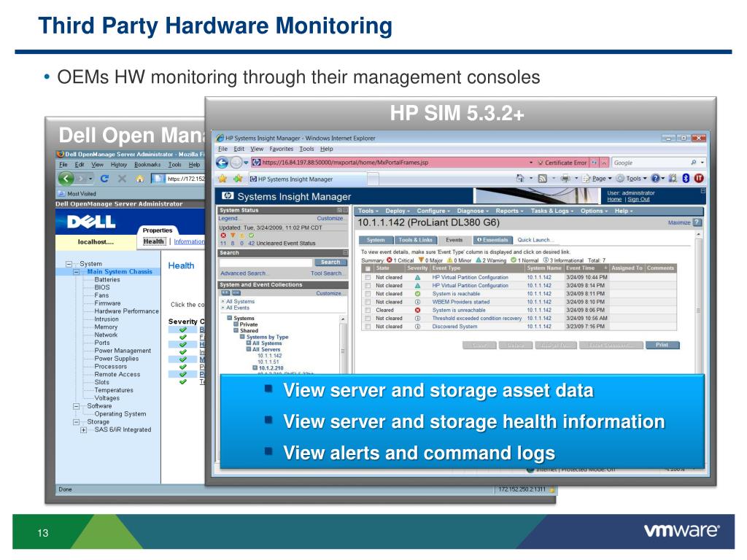The image size is (747, 560).
Task: Check the System is unreachable event row
Action: point(368,310)
